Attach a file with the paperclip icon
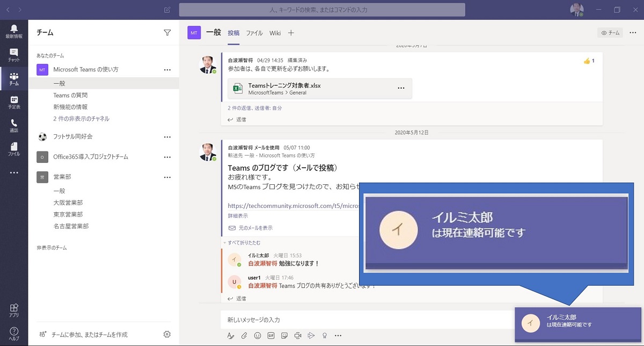 click(x=244, y=335)
